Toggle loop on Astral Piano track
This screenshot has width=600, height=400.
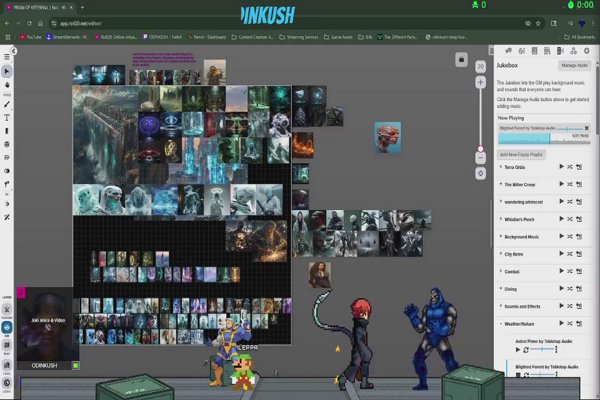526,350
